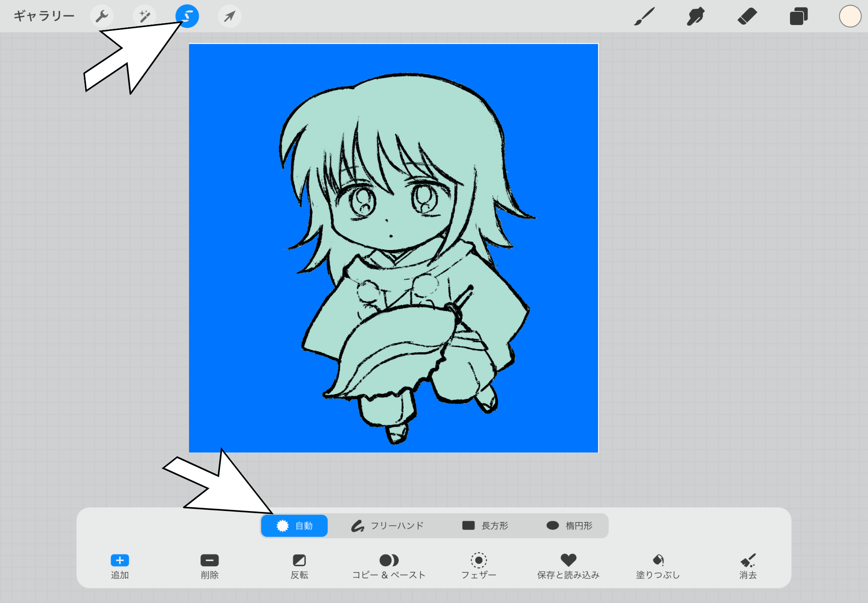The width and height of the screenshot is (868, 603).
Task: Toggle the Selection tool
Action: [x=187, y=17]
